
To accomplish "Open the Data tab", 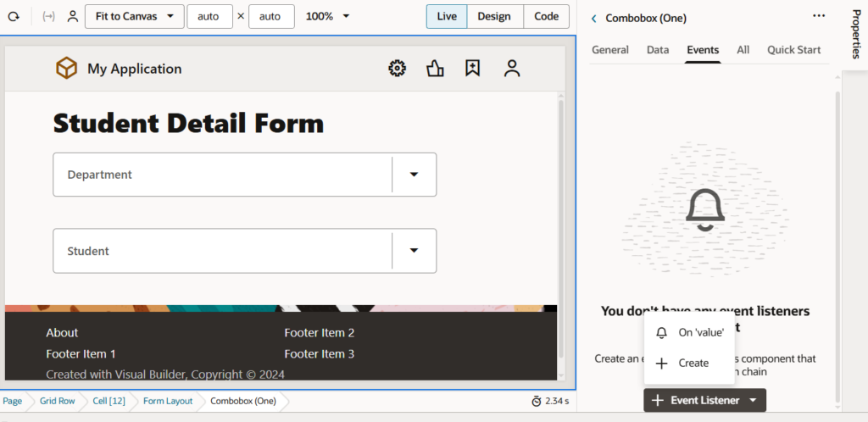I will coord(658,50).
